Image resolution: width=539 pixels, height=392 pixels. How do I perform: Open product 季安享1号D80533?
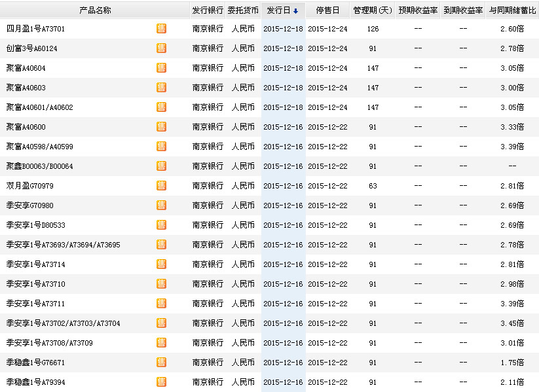36,225
